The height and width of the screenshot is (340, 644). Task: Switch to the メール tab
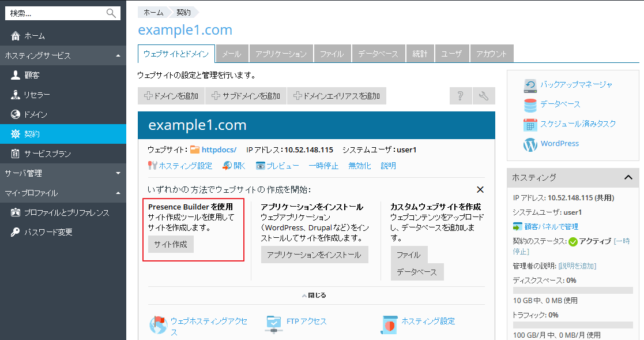[x=232, y=54]
